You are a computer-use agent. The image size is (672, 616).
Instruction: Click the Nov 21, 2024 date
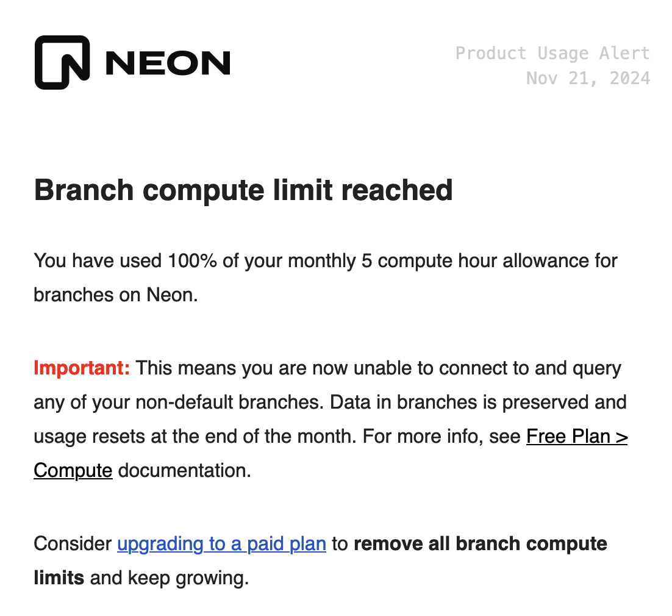(588, 78)
